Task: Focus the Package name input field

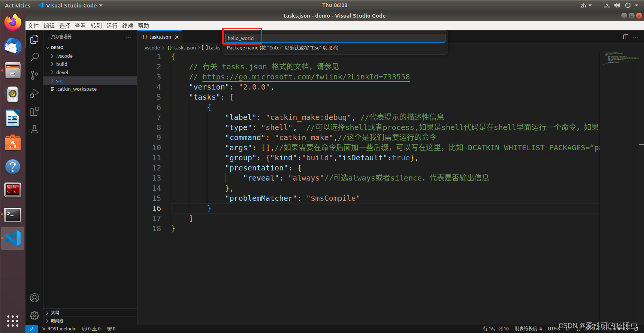Action: click(x=335, y=38)
